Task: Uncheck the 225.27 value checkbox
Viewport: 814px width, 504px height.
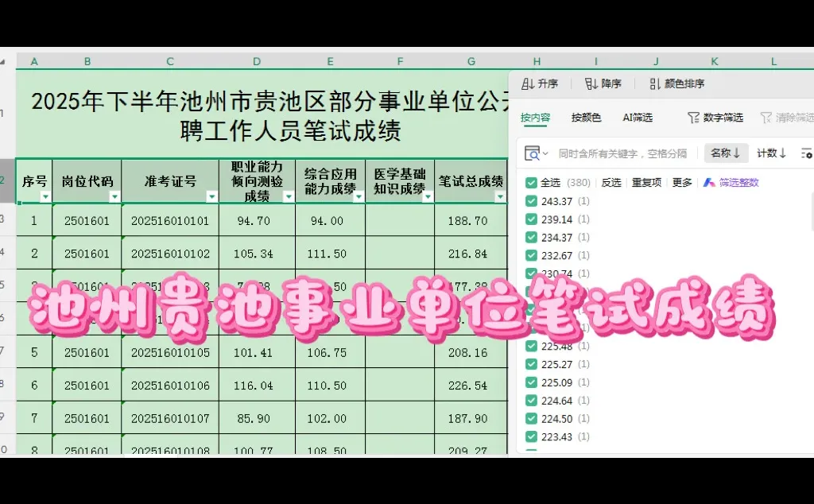Action: pyautogui.click(x=530, y=364)
